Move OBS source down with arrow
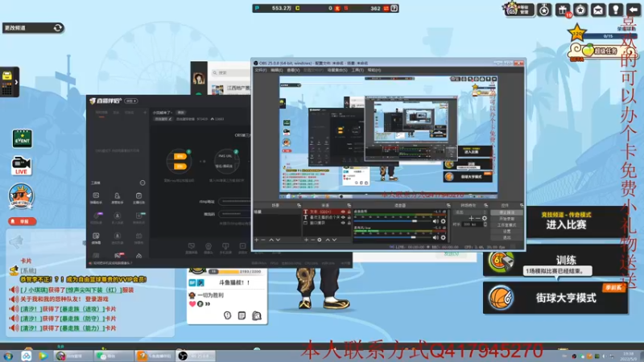This screenshot has height=362, width=644. 334,240
